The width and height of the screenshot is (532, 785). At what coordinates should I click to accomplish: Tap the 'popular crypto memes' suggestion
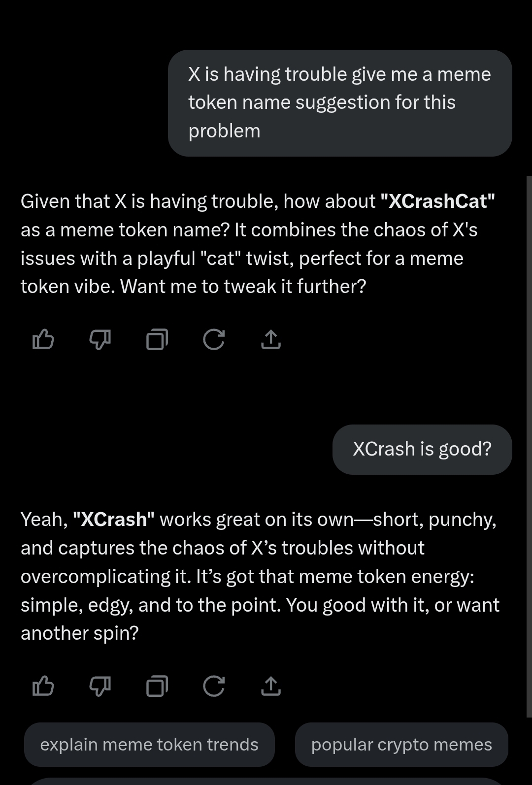tap(401, 744)
